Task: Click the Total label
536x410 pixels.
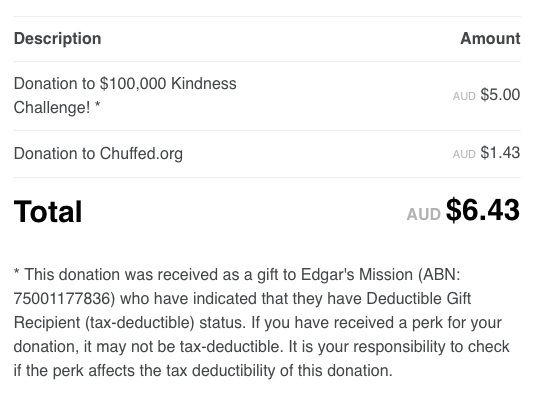Action: [x=48, y=211]
